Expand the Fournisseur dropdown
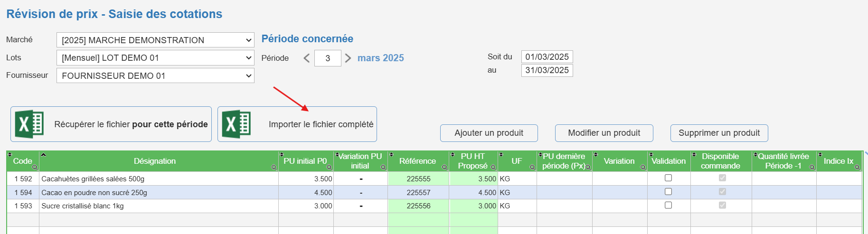868x234 pixels. (x=155, y=75)
